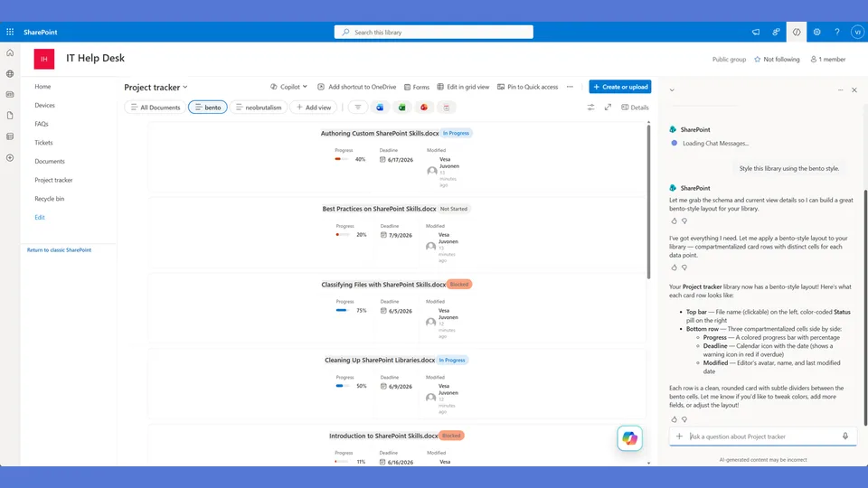The width and height of the screenshot is (868, 488).
Task: Click the 75% progress bar
Action: (x=343, y=310)
